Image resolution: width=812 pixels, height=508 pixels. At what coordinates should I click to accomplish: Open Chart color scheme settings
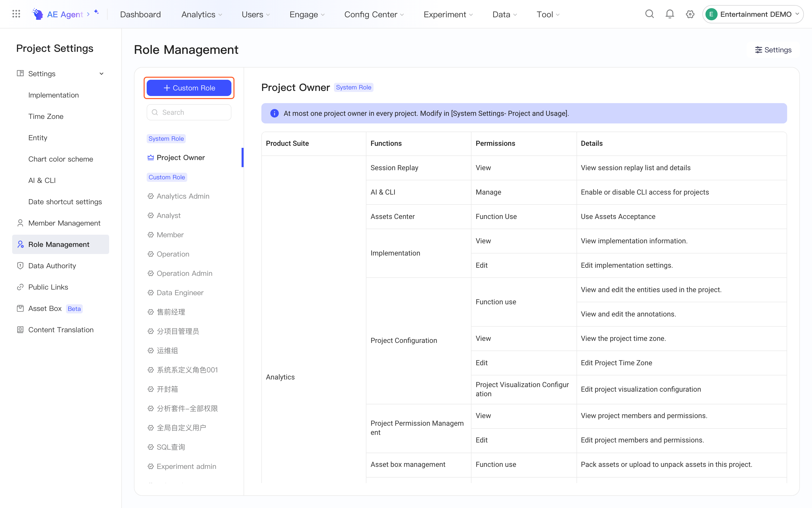coord(60,159)
